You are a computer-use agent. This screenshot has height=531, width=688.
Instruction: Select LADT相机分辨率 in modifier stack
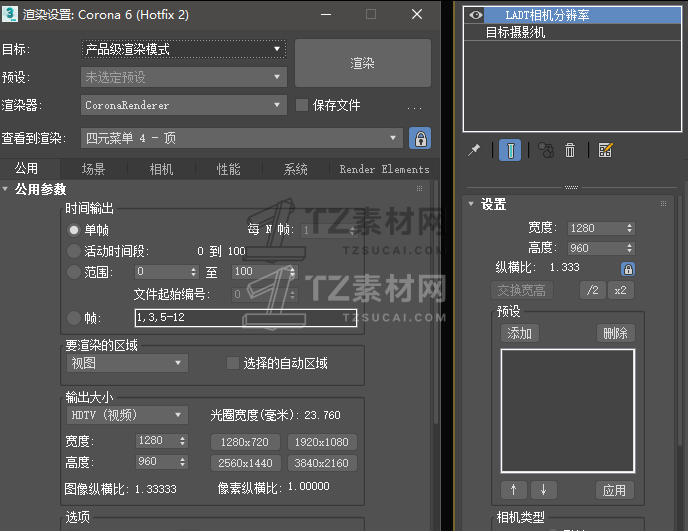pos(572,15)
